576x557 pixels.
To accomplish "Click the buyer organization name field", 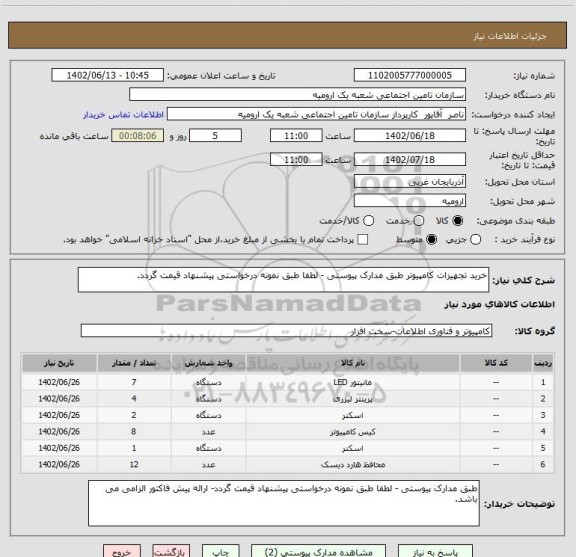I will [298, 95].
